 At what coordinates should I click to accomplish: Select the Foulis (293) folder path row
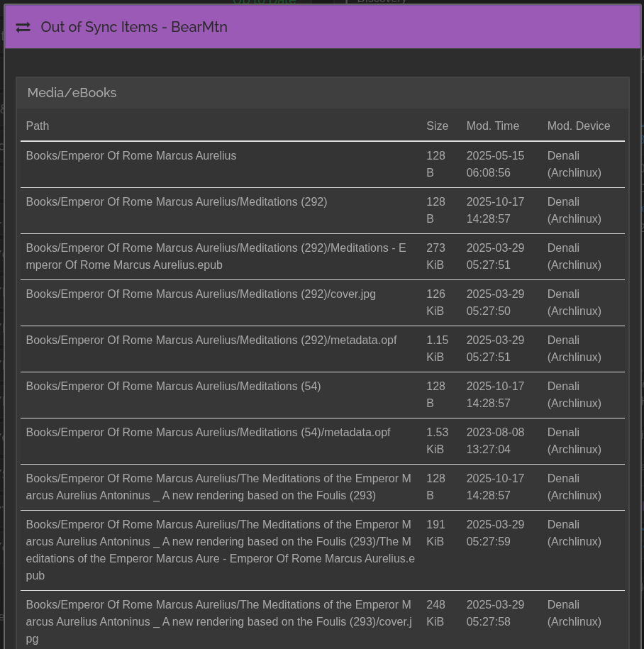218,487
